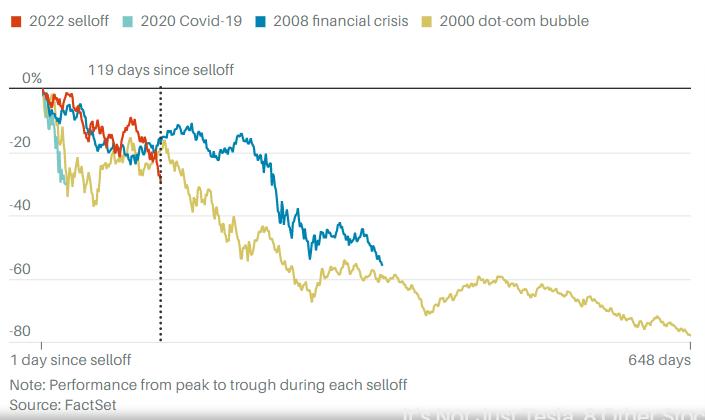The image size is (705, 420).
Task: Click the dotted vertical 119-day marker line
Action: [161, 250]
